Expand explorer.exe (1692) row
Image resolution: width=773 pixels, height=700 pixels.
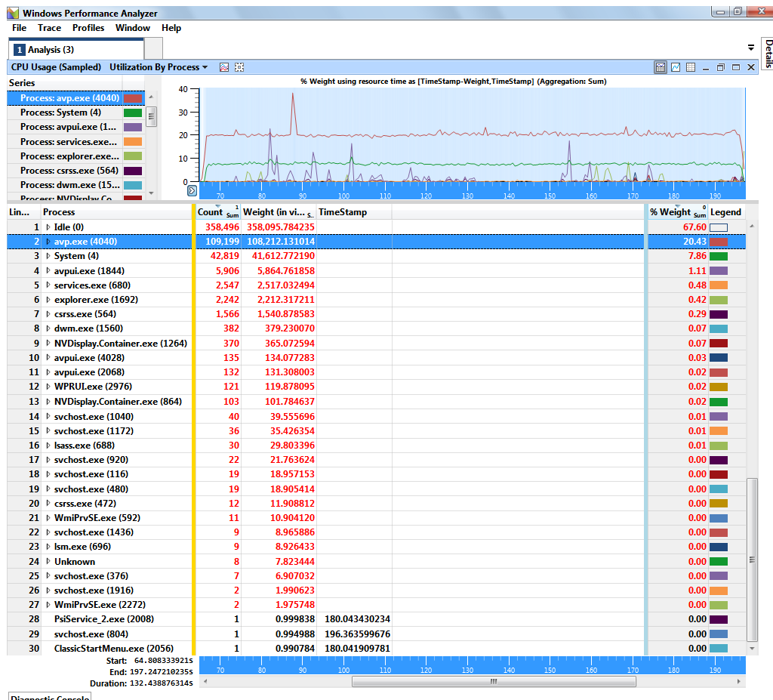tap(48, 300)
